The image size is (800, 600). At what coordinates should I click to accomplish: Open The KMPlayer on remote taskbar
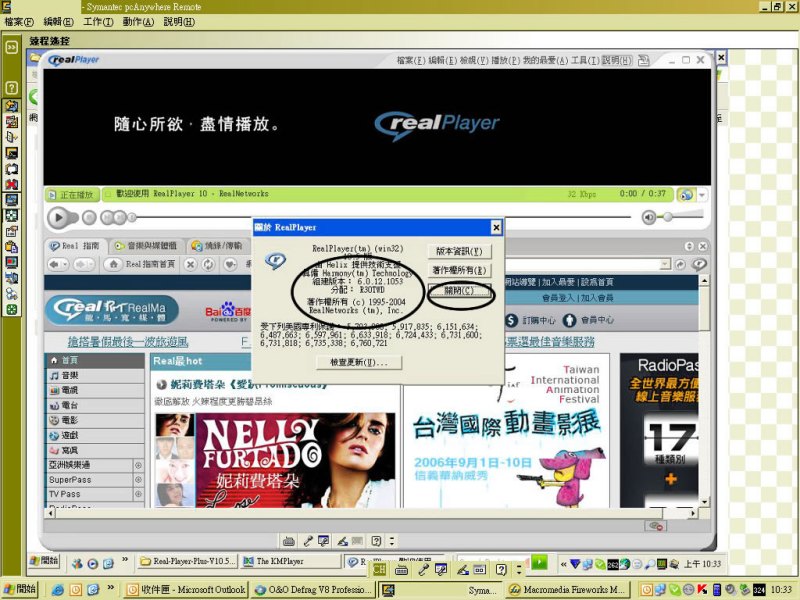click(x=290, y=561)
